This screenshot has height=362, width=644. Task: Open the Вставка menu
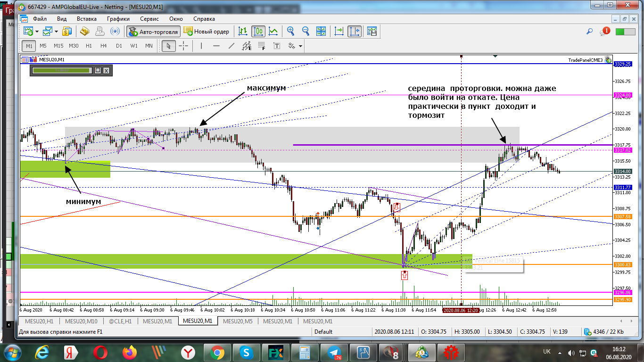point(87,19)
